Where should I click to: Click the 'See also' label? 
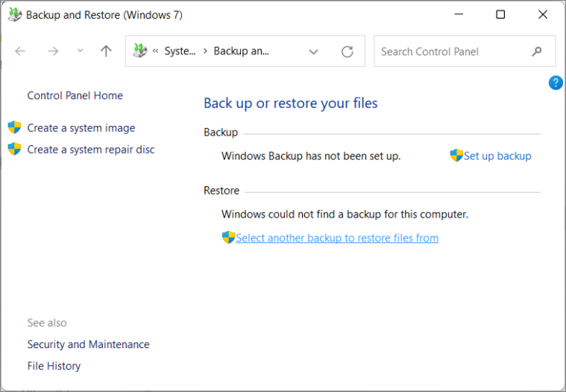(47, 323)
